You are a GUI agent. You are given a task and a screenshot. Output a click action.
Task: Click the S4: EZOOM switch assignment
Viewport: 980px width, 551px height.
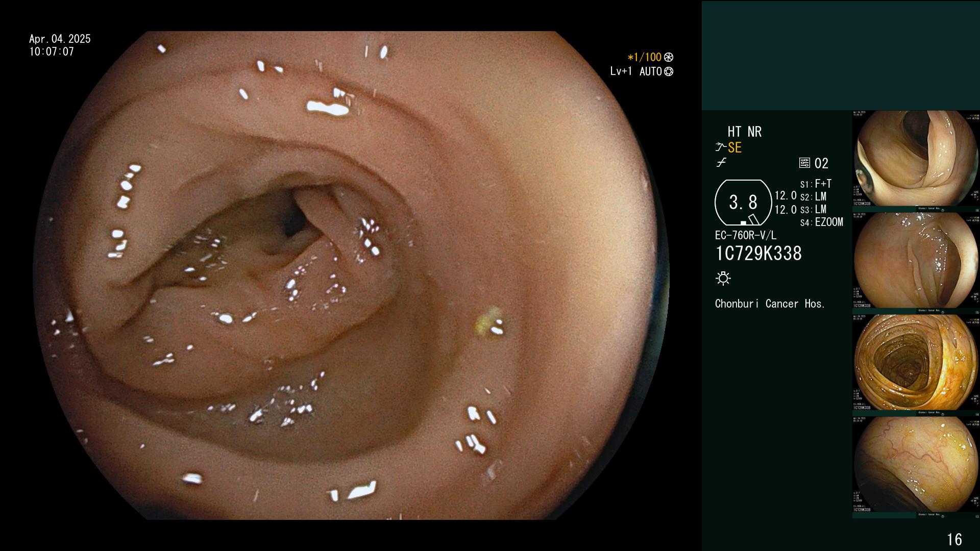821,222
